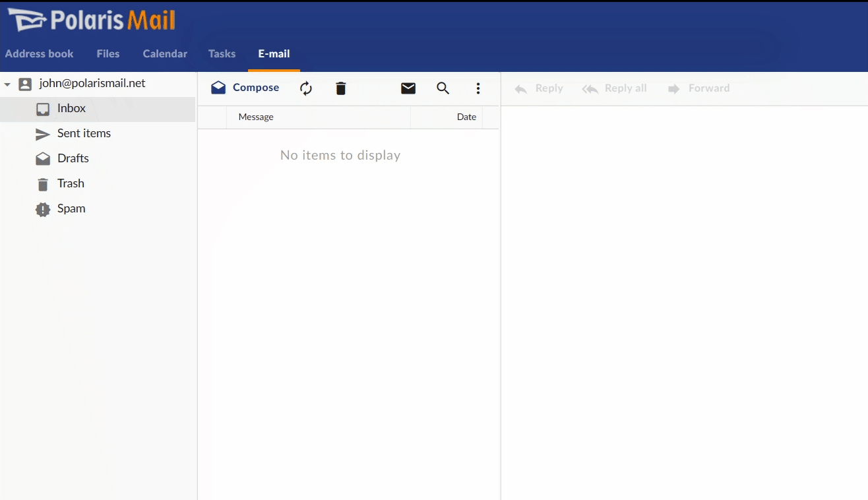Click the delete trash toolbar icon
The height and width of the screenshot is (500, 868).
[341, 88]
